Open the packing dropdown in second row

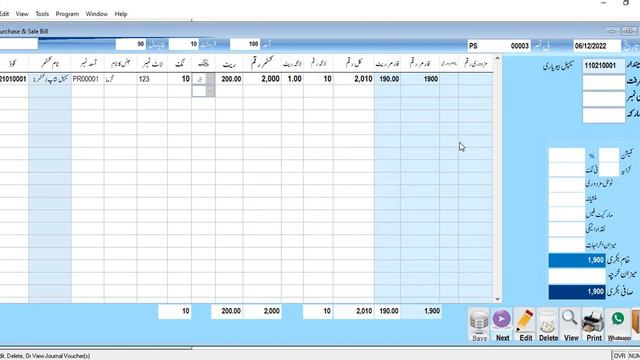[210, 91]
